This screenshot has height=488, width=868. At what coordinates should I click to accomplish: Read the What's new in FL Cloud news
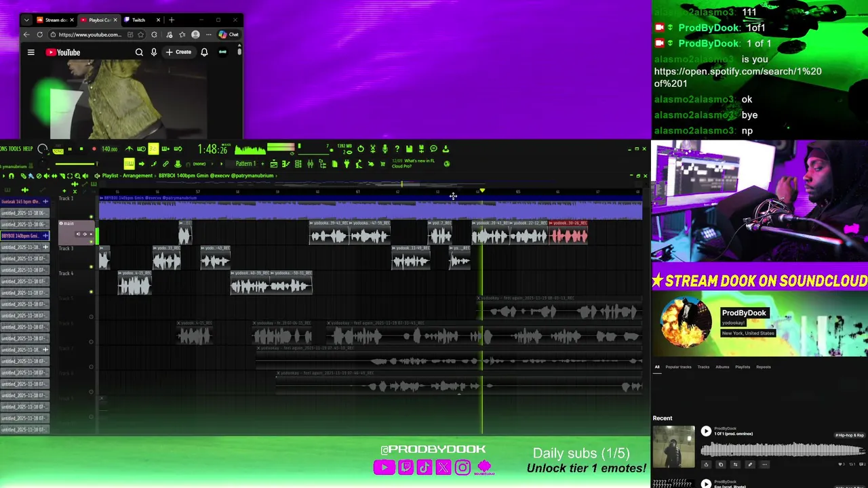pos(414,163)
